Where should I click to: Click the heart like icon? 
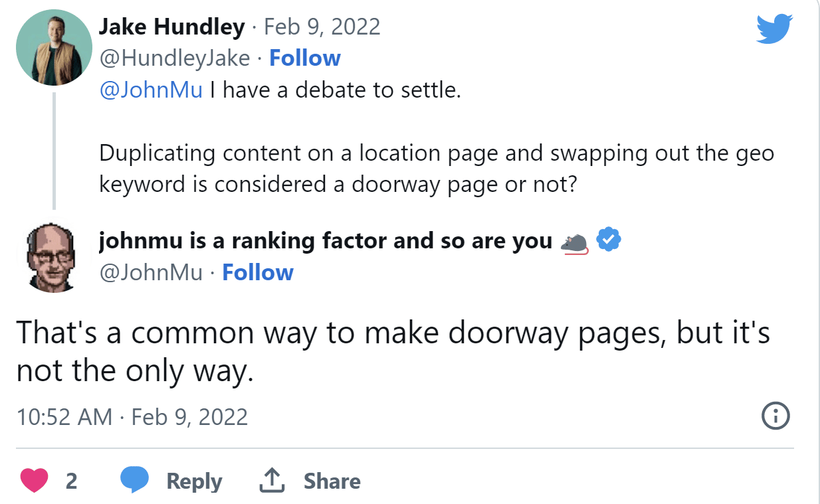[x=35, y=481]
